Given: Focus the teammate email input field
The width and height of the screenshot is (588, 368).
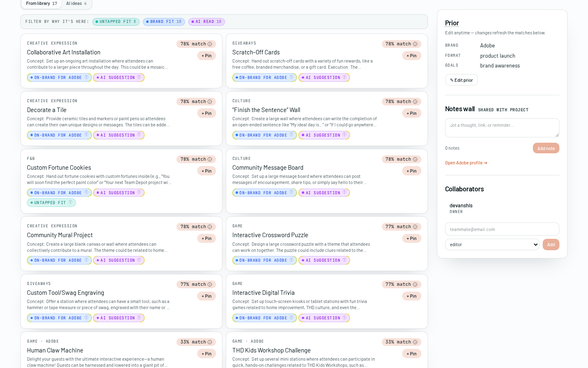Looking at the screenshot, I should coord(502,229).
